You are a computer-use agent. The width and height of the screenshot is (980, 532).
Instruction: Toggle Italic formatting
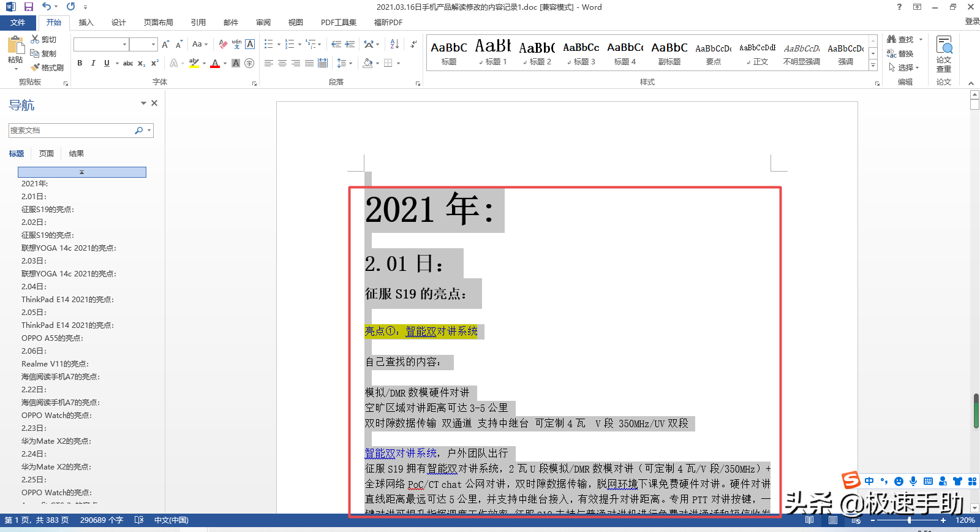[x=93, y=63]
